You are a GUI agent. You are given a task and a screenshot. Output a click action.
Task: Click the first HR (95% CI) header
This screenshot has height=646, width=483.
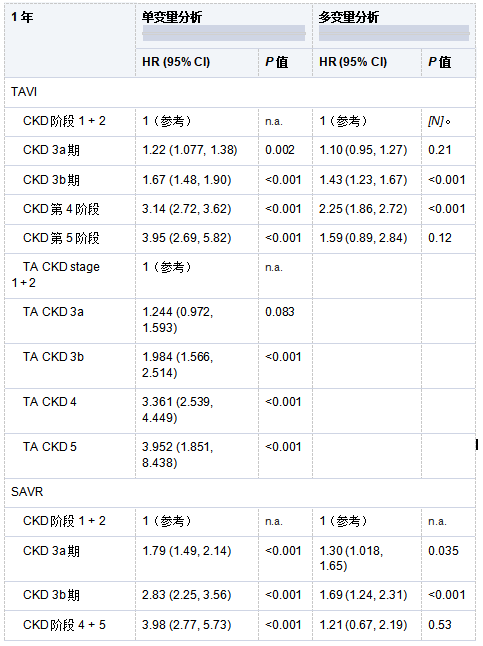(176, 62)
